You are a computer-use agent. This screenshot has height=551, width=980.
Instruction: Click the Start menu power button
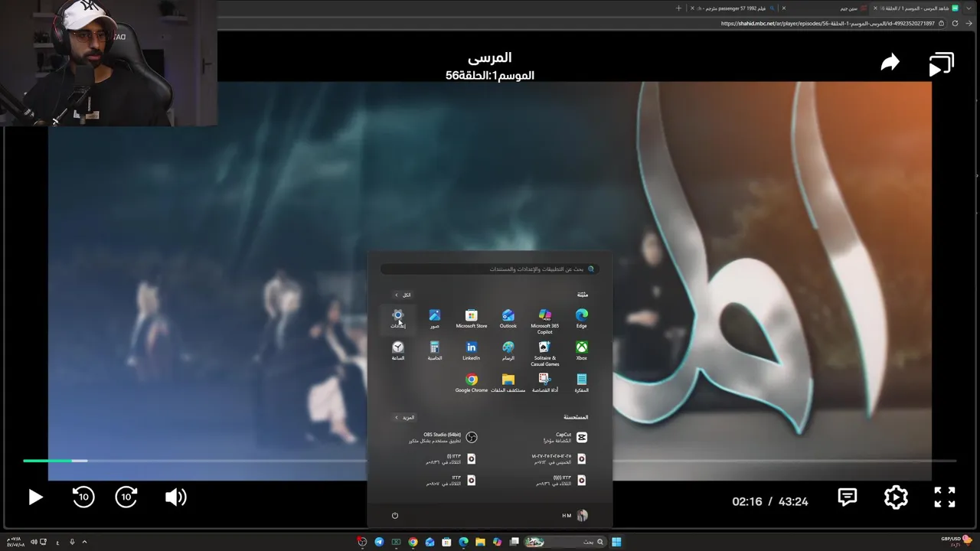pos(395,515)
